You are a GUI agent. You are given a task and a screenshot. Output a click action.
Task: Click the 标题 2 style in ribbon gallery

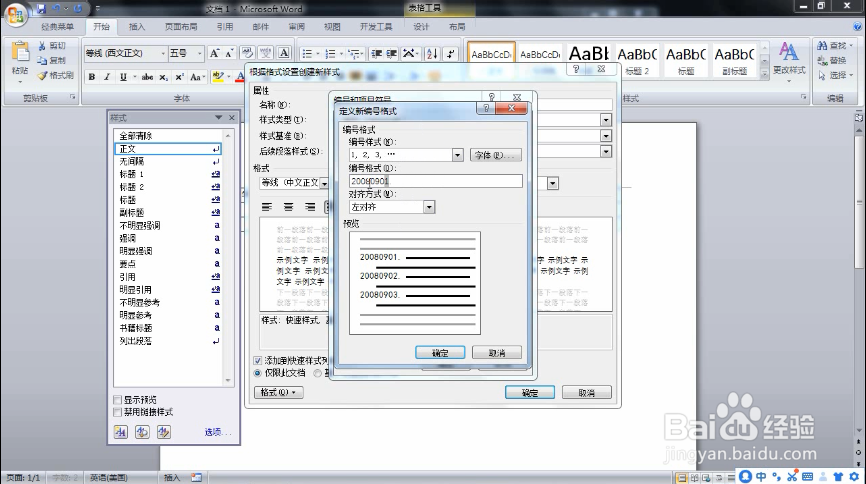(x=637, y=60)
